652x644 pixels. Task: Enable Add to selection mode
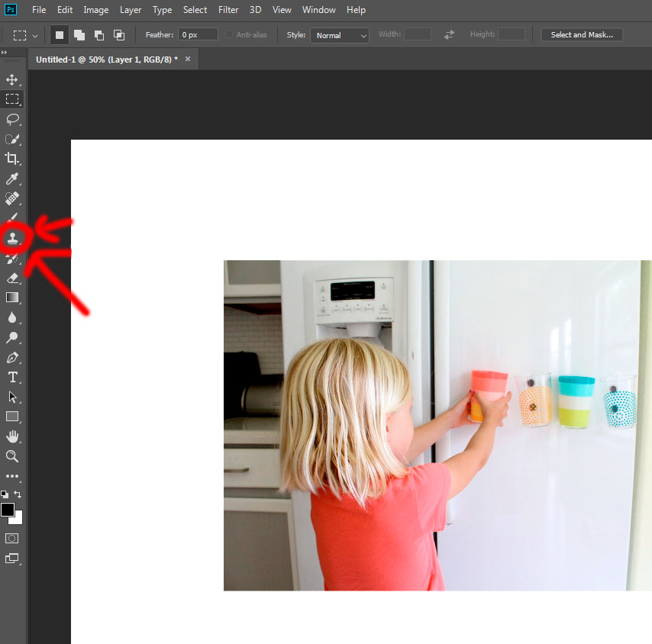tap(79, 35)
